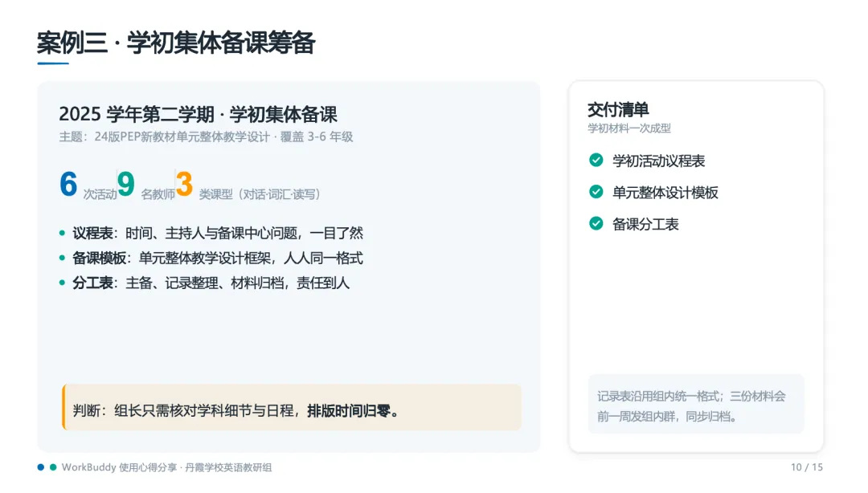This screenshot has width=868, height=493.
Task: Click the orange number 3 statistic
Action: (184, 184)
